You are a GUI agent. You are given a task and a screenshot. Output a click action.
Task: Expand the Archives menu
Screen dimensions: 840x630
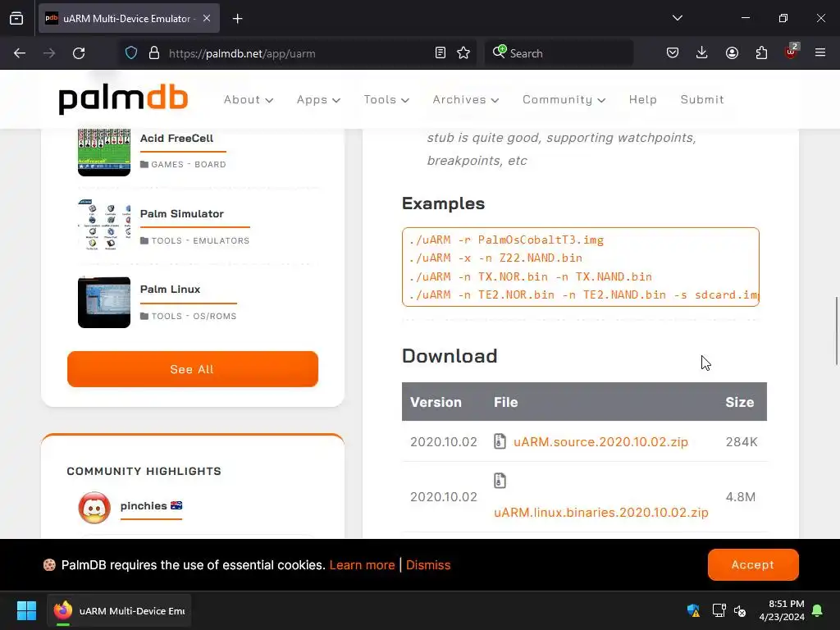pos(466,99)
